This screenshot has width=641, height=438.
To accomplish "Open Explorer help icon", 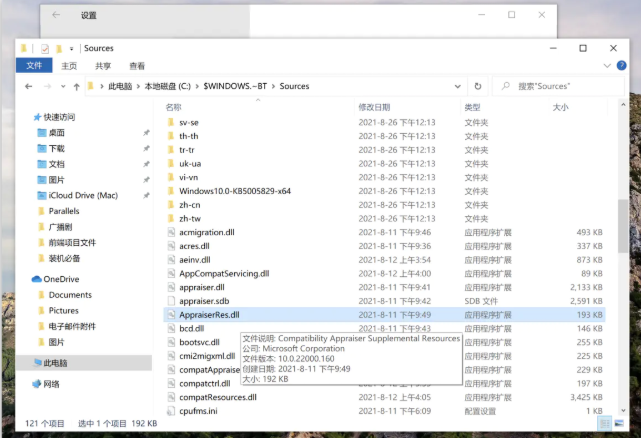I will [621, 65].
